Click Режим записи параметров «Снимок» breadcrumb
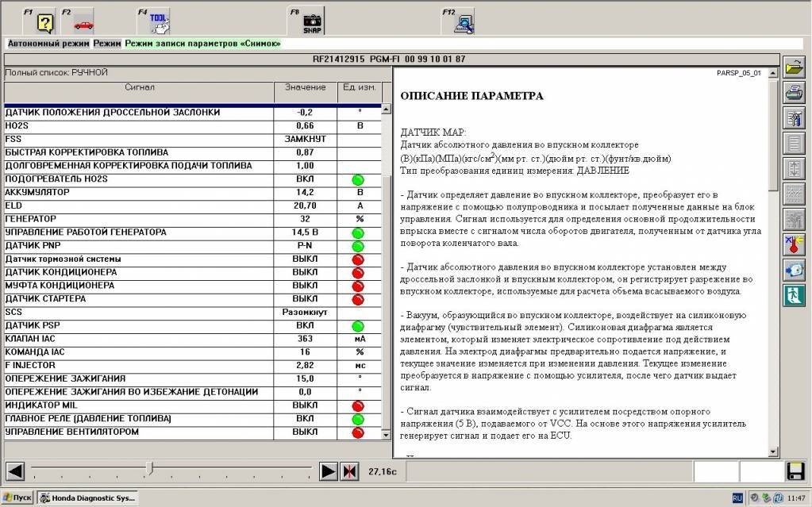Image resolution: width=812 pixels, height=507 pixels. click(202, 44)
